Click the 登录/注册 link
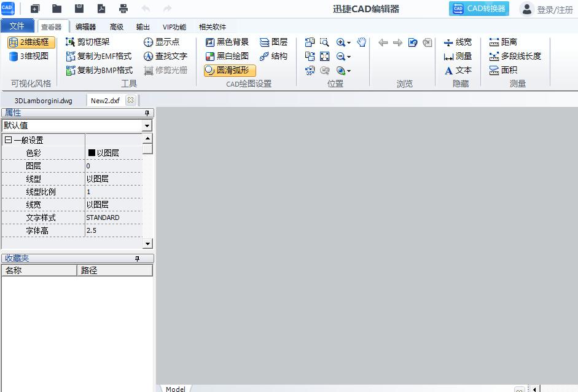Viewport: 578px width, 392px height. click(552, 9)
